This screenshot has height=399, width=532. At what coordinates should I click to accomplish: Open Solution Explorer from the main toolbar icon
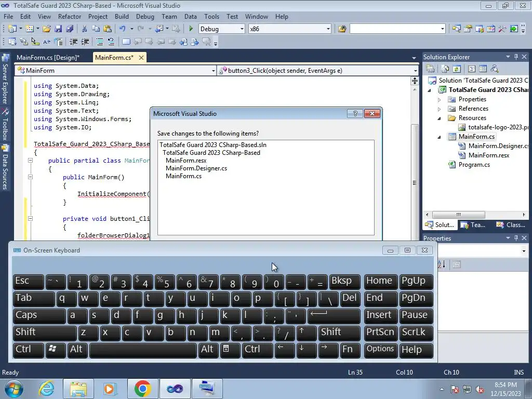coord(456,29)
